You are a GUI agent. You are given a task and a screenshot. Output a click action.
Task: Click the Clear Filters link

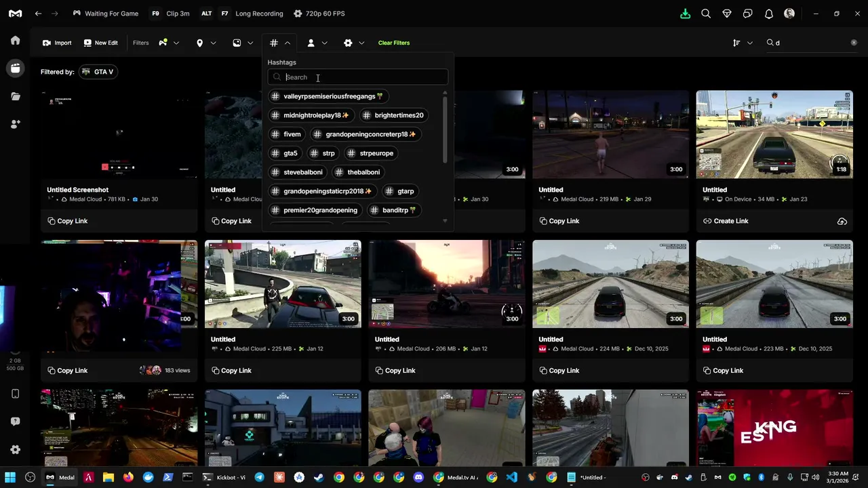(x=394, y=43)
